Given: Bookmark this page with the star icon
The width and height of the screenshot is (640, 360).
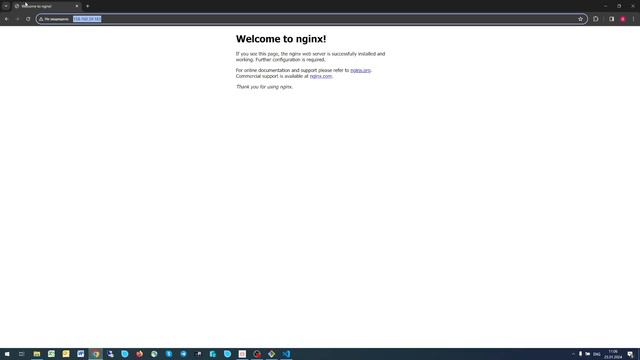Looking at the screenshot, I should coord(580,19).
